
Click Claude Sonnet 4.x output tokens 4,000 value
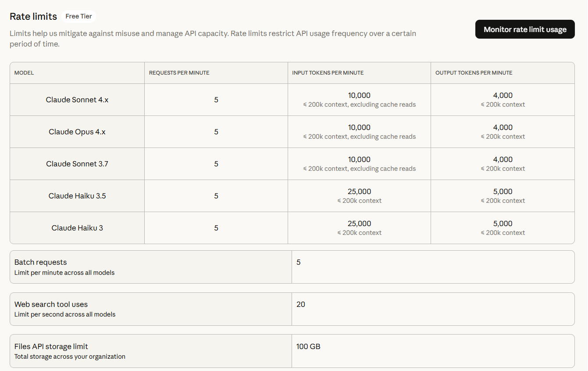[x=502, y=95]
